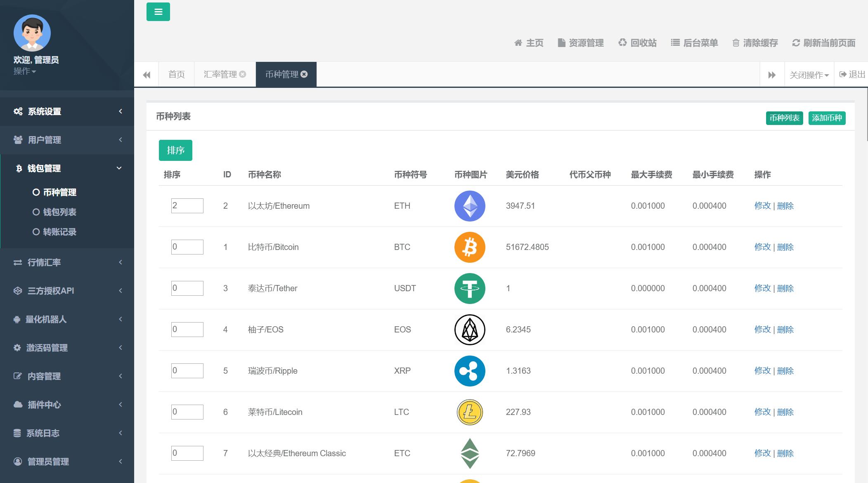The image size is (868, 483).
Task: Close the 币种管理 tab
Action: pos(304,74)
